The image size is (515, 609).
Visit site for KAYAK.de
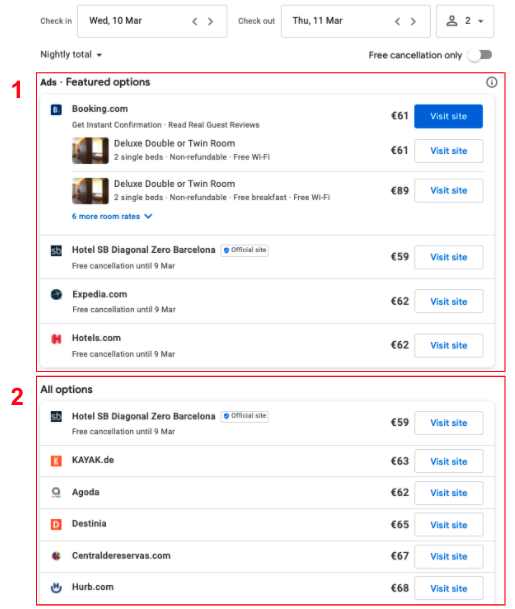[x=449, y=461]
